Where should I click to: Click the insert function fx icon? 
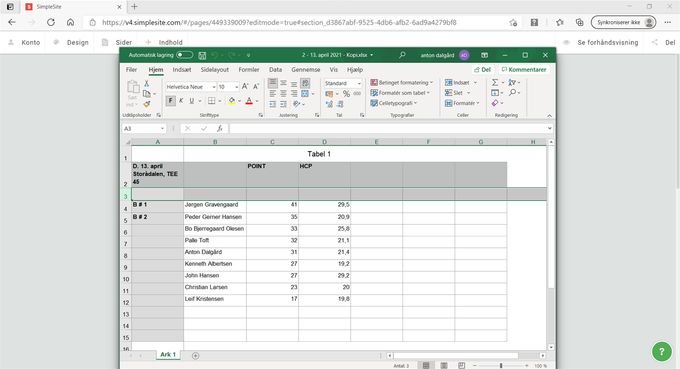tap(220, 128)
